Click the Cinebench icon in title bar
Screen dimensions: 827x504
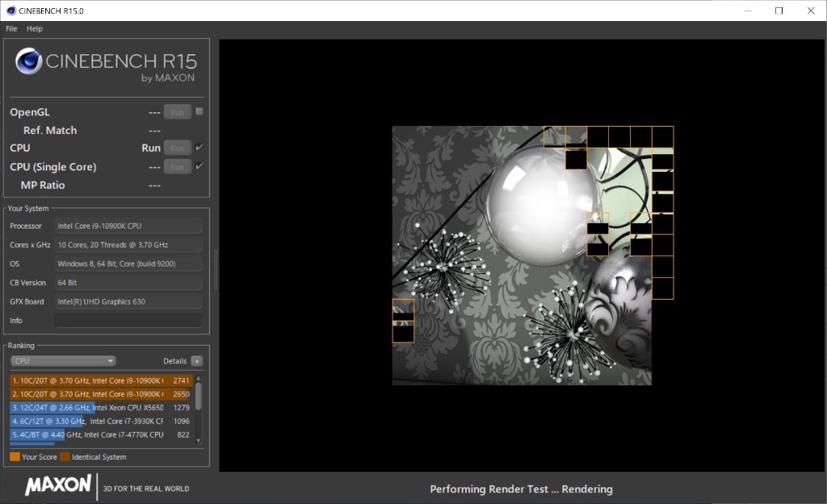[10, 10]
